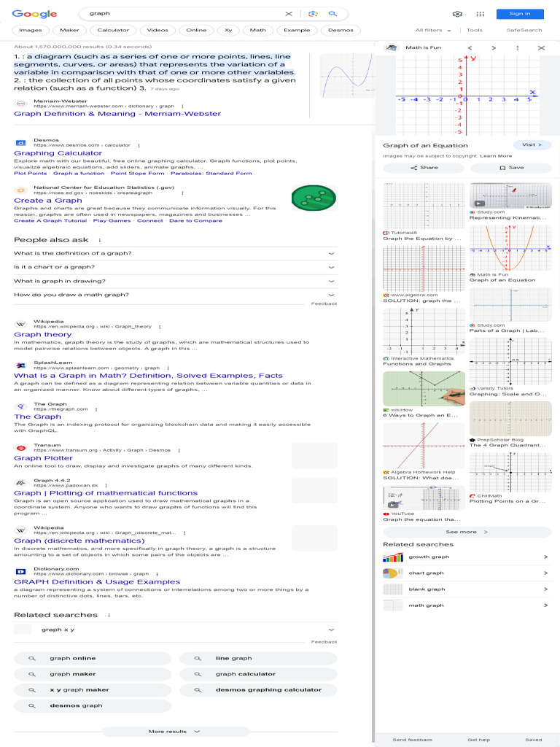Open chart graph related search arrow
This screenshot has width=560, height=747.
[545, 573]
